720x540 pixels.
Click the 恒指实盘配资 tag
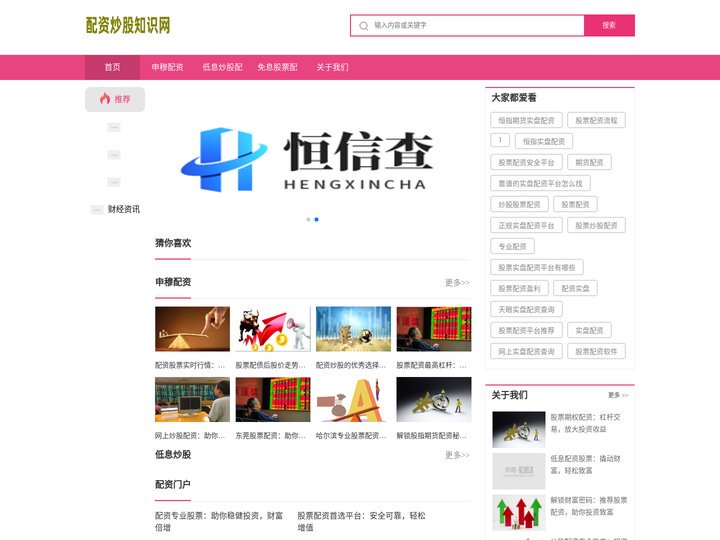click(544, 141)
